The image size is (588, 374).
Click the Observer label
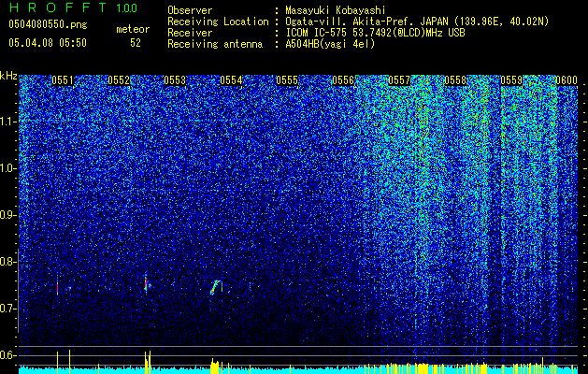(x=190, y=10)
